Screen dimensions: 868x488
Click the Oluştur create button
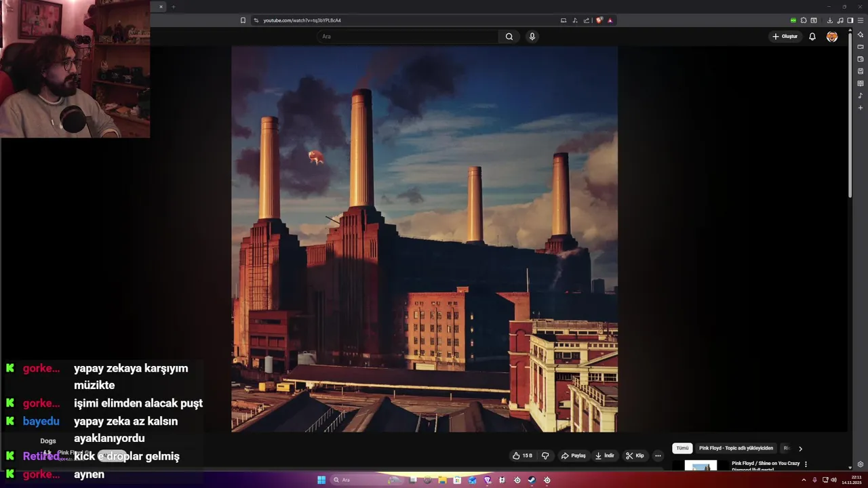pos(785,37)
